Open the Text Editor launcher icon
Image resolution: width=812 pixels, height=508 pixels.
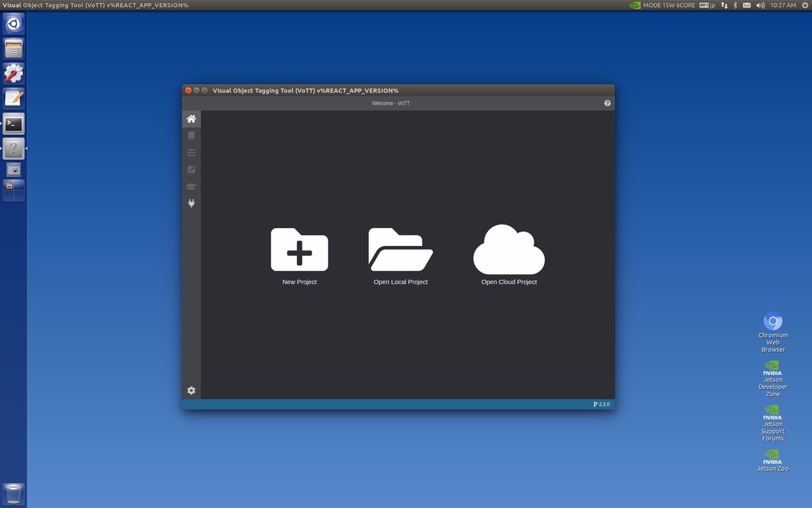(13, 99)
